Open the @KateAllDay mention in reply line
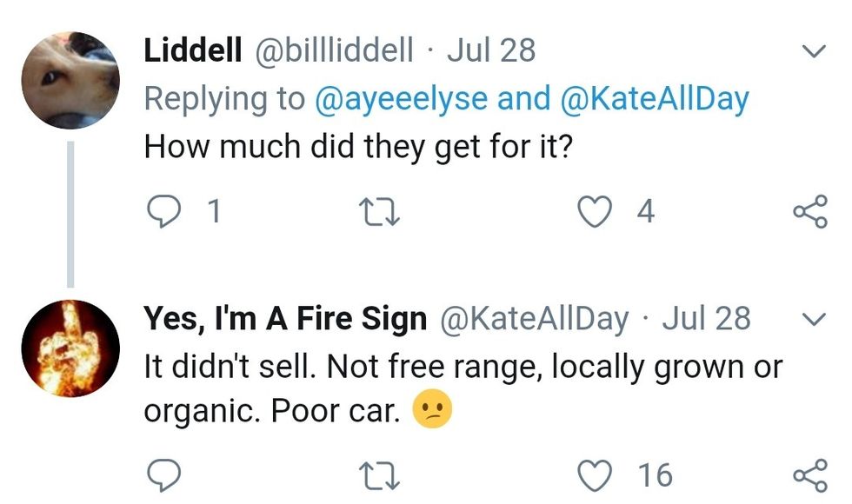Screen dimensions: 852x504 tap(656, 98)
